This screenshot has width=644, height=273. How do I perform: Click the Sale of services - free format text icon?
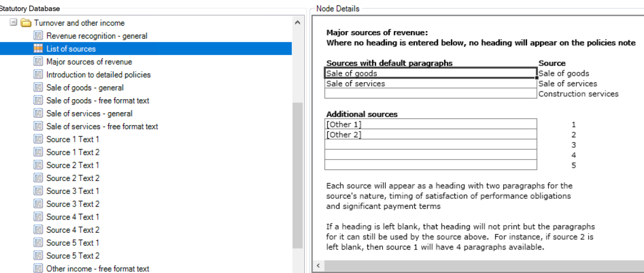tap(38, 126)
